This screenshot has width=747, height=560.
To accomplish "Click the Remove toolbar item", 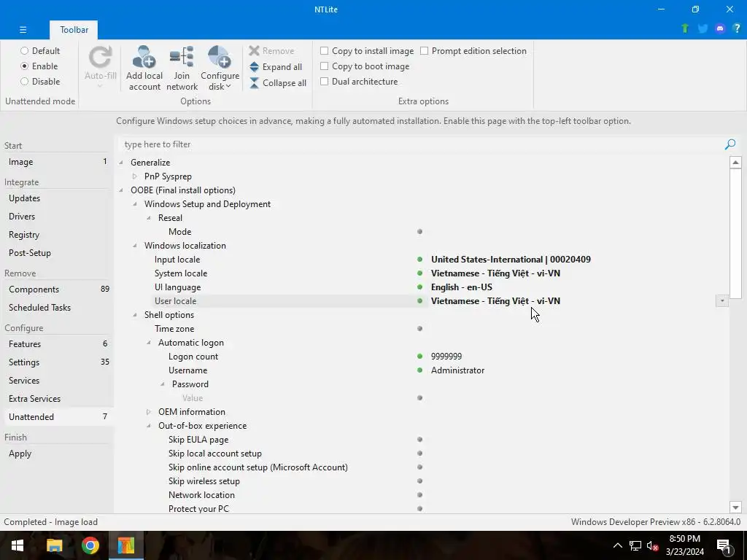I will coord(271,51).
